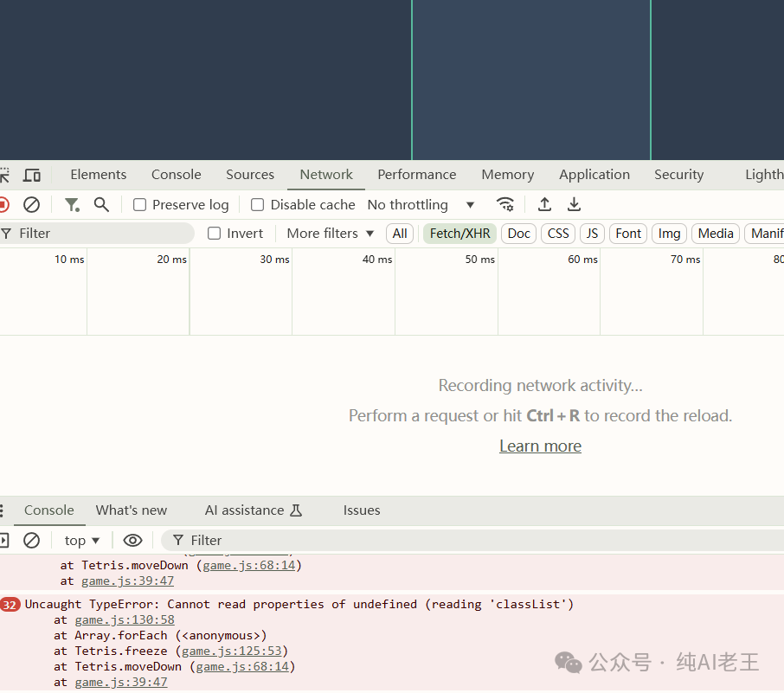Open the No throttling dropdown

click(421, 205)
